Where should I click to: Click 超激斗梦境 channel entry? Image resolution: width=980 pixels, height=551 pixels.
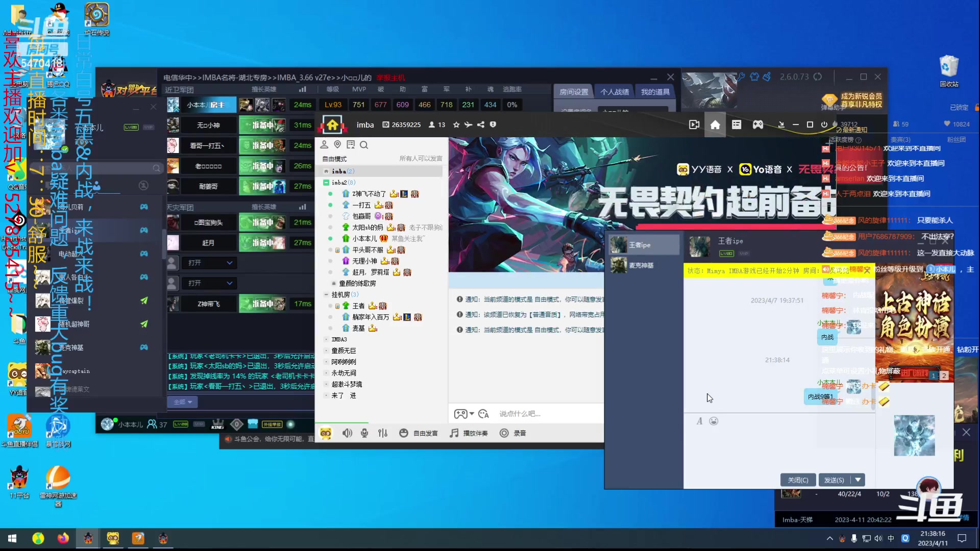tap(347, 384)
